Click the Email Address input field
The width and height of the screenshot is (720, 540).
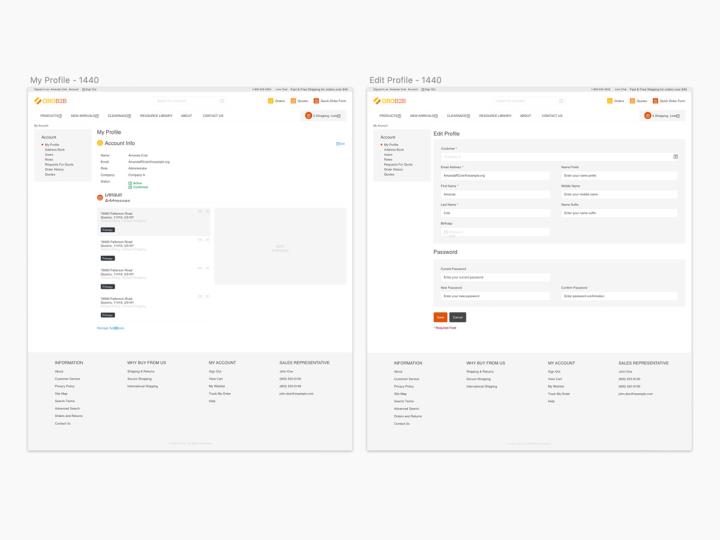click(x=495, y=175)
